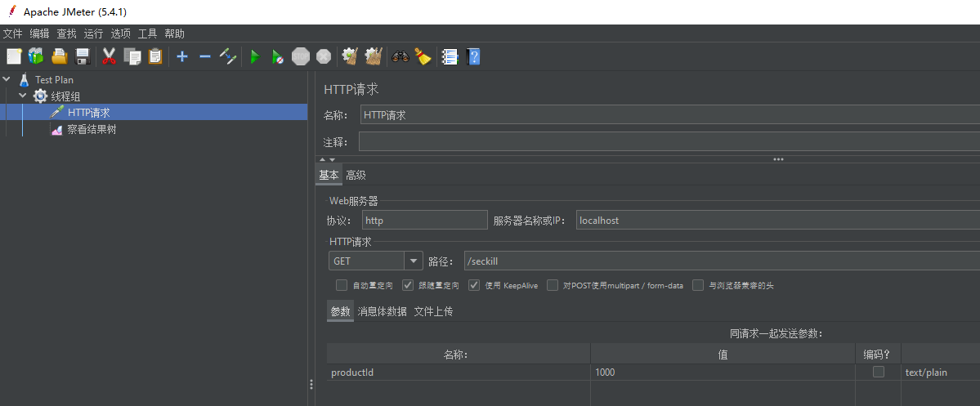Open the 工具 menu

tap(147, 33)
